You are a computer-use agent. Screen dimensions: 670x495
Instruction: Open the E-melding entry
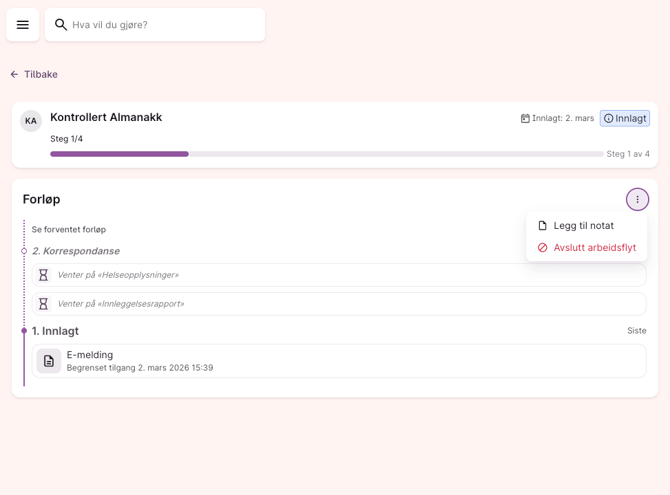click(340, 361)
